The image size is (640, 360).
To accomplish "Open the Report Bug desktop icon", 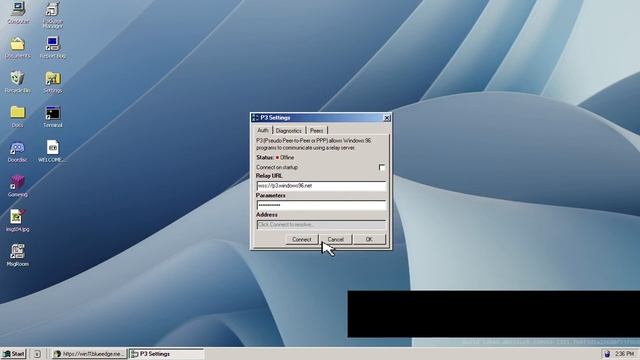I will click(53, 47).
